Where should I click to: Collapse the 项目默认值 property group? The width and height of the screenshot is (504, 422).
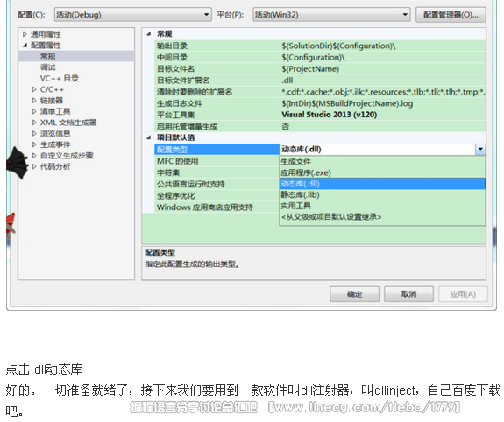(148, 137)
